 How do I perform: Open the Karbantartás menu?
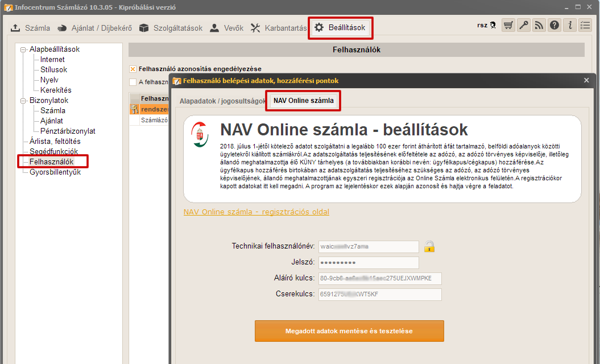(279, 28)
